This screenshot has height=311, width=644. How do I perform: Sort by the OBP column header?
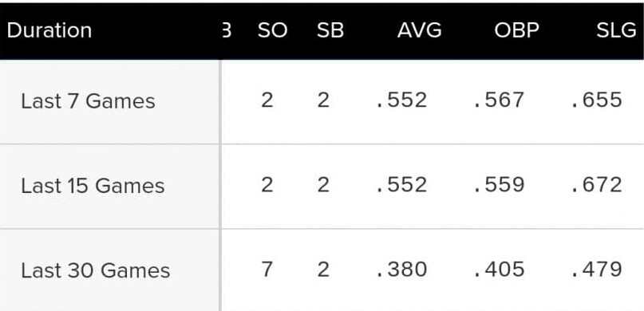pos(516,31)
